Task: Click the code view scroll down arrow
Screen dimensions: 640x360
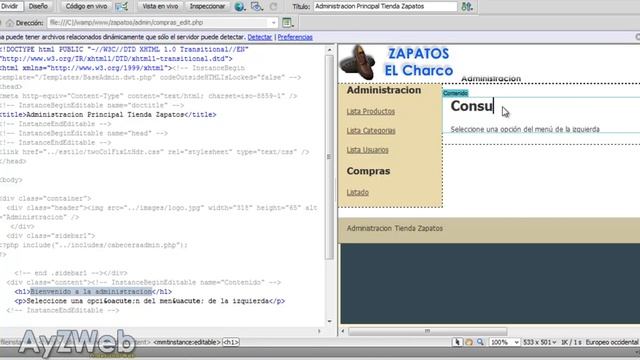Action: click(329, 322)
